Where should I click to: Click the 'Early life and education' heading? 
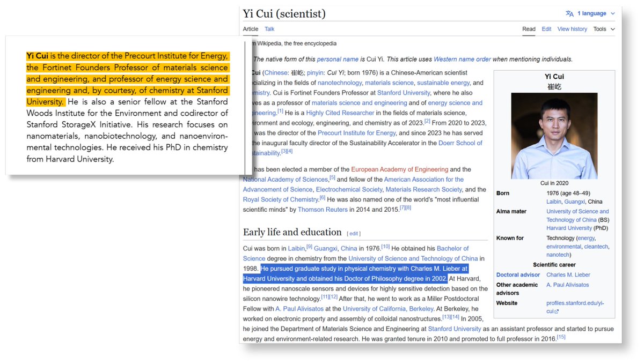point(292,232)
